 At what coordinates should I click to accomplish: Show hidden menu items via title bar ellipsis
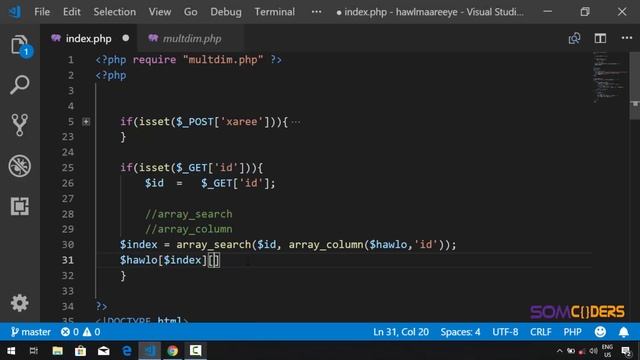tap(316, 12)
